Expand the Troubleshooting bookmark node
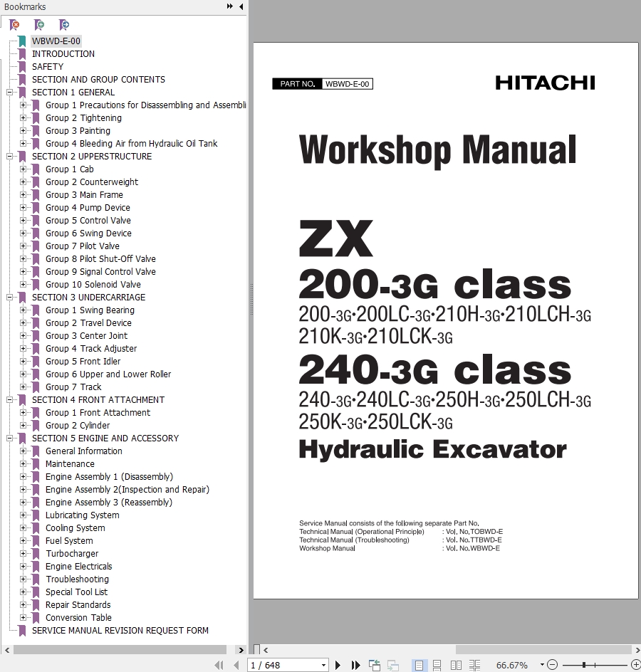 [x=24, y=579]
